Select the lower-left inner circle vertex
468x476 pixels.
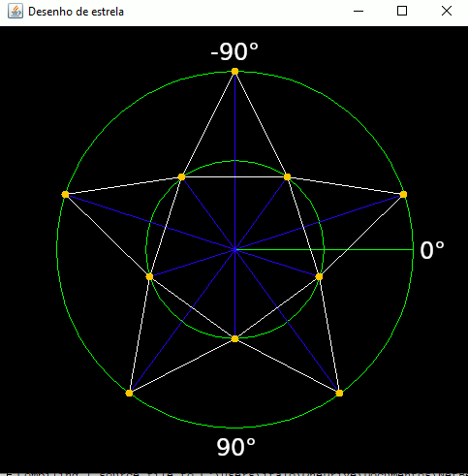click(x=149, y=276)
